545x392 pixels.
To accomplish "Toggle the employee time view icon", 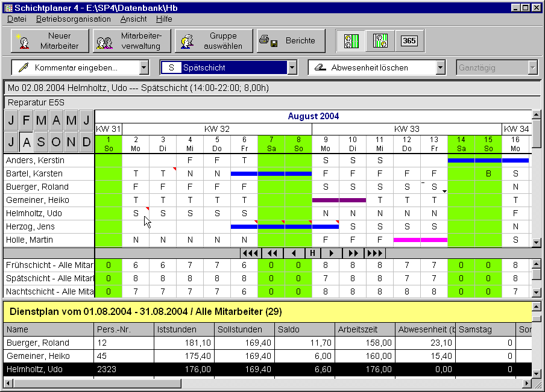I will pos(380,41).
